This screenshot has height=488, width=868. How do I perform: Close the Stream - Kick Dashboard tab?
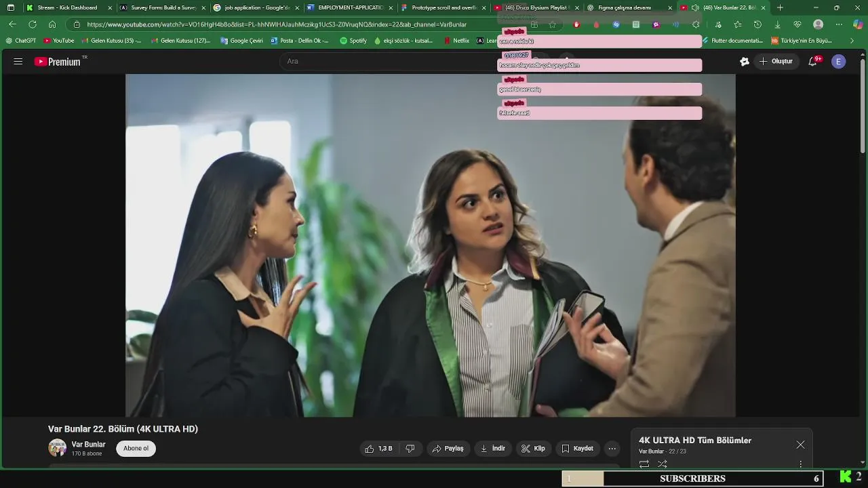point(110,8)
